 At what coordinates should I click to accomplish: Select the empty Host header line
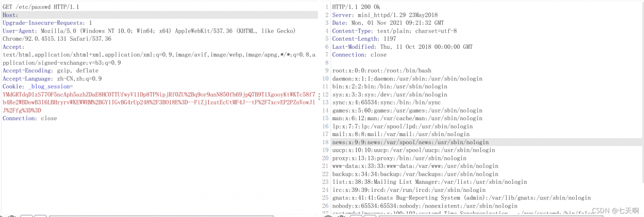[x=160, y=15]
